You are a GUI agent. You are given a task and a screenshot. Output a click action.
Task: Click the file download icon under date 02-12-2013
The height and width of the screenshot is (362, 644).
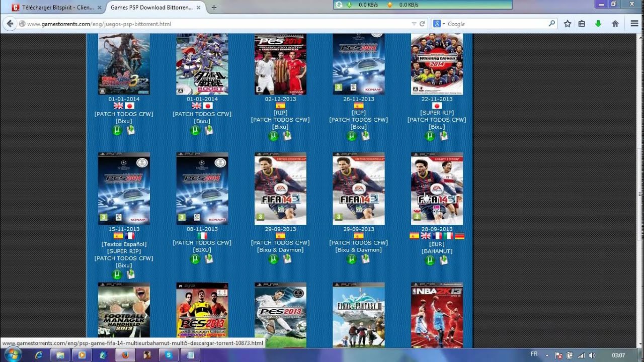[x=287, y=135]
